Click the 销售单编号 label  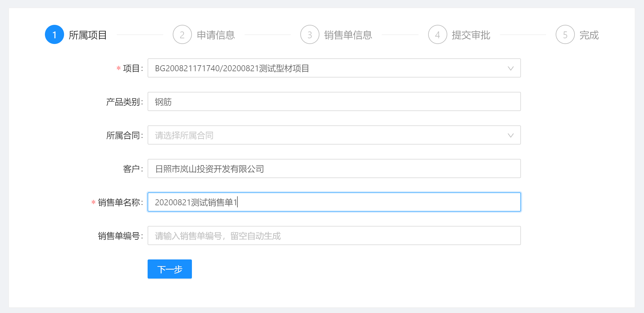tap(120, 236)
